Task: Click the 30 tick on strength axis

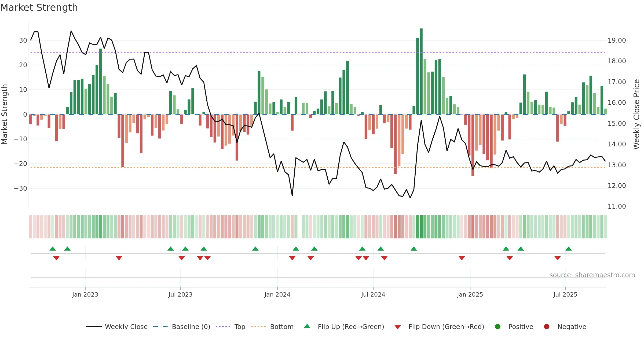Action: pos(23,40)
